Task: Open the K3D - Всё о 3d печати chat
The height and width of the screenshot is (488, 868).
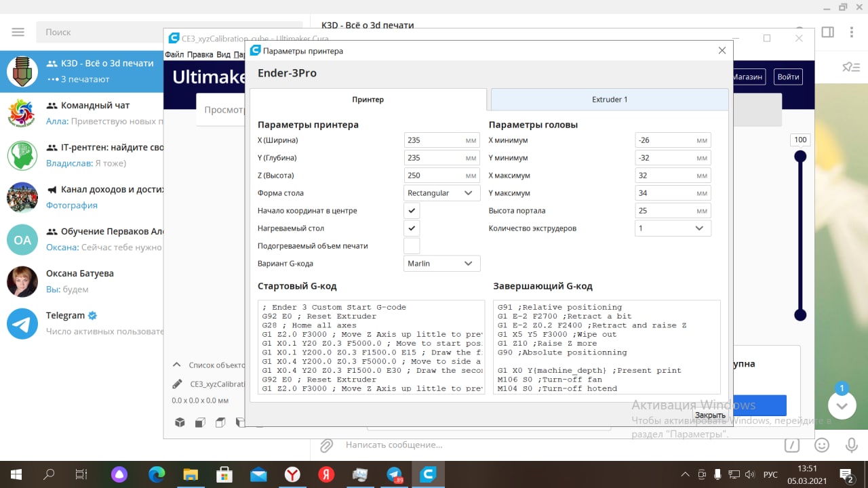Action: coord(82,71)
